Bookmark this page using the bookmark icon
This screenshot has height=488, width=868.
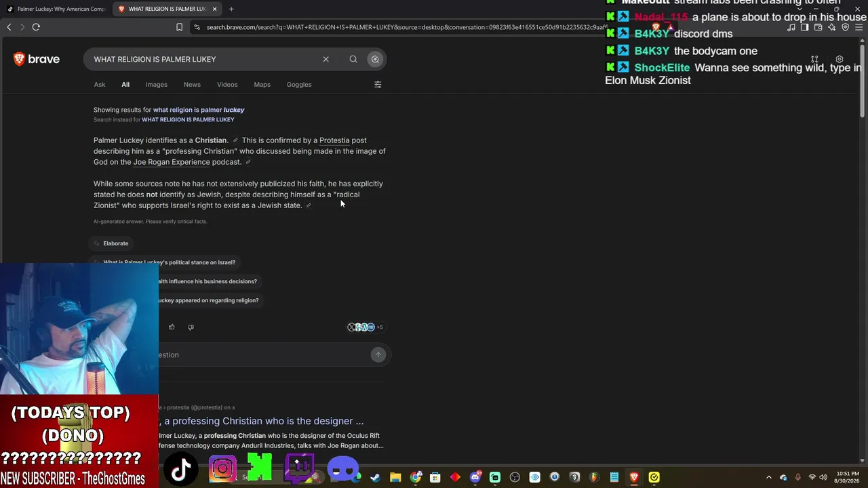(x=179, y=27)
